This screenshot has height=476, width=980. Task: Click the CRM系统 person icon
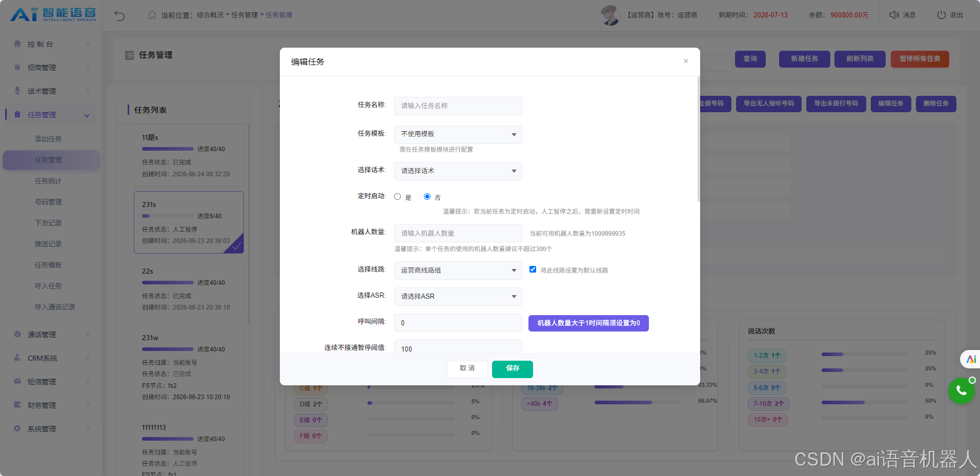coord(17,358)
